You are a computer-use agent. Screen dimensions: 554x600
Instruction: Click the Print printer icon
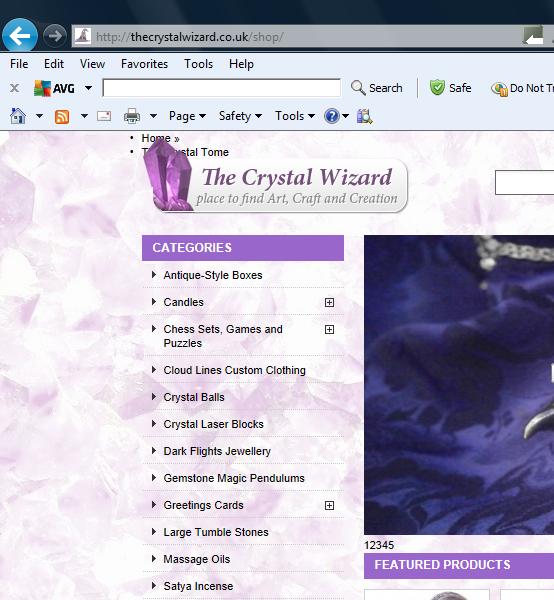pos(132,116)
